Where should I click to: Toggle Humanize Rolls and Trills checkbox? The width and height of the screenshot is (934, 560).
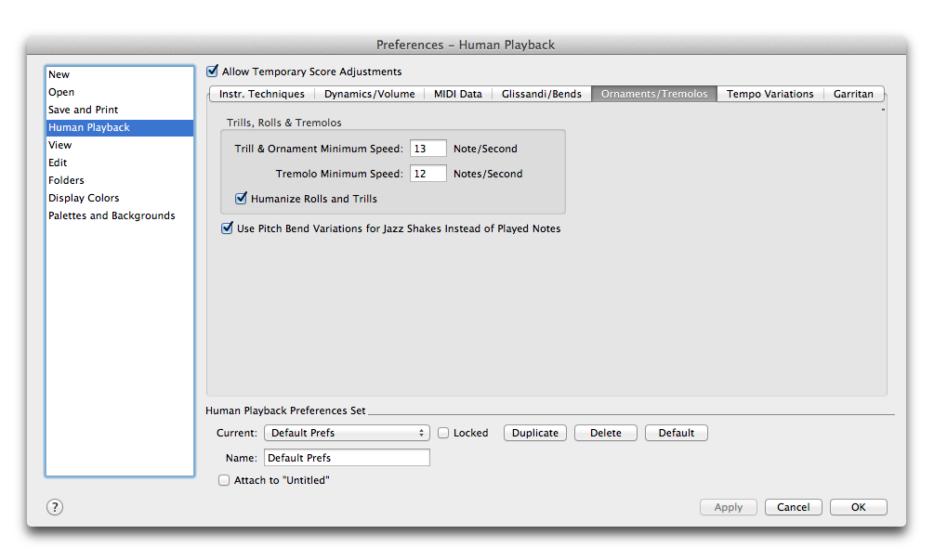[242, 199]
